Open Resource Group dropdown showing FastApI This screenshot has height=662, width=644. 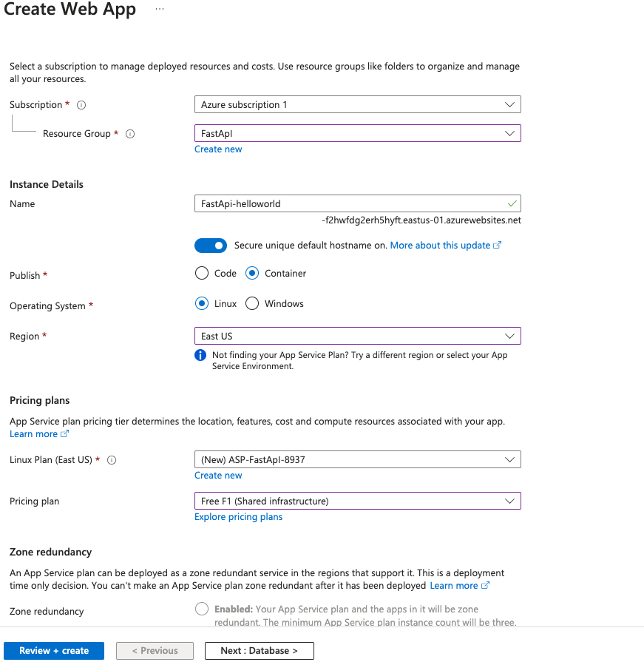(x=357, y=133)
